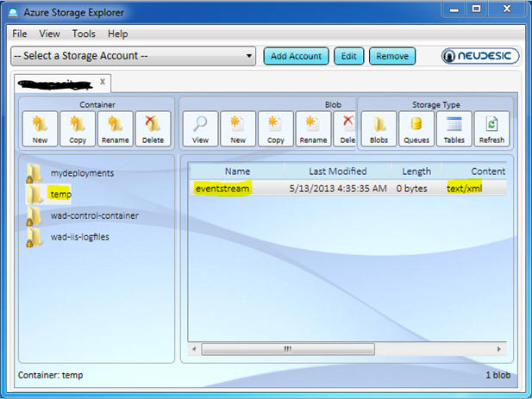The height and width of the screenshot is (399, 532).
Task: Click the Add Account button
Action: [296, 56]
